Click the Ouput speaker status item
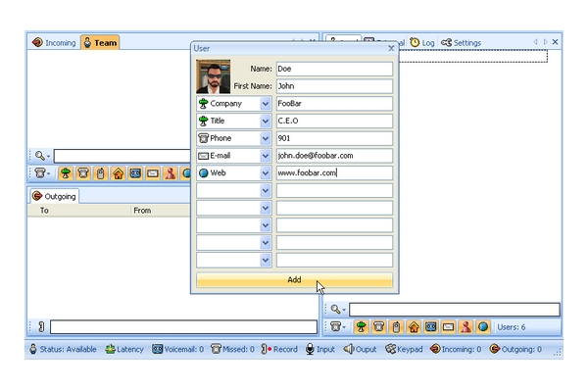Image resolution: width=588 pixels, height=391 pixels. (x=360, y=350)
